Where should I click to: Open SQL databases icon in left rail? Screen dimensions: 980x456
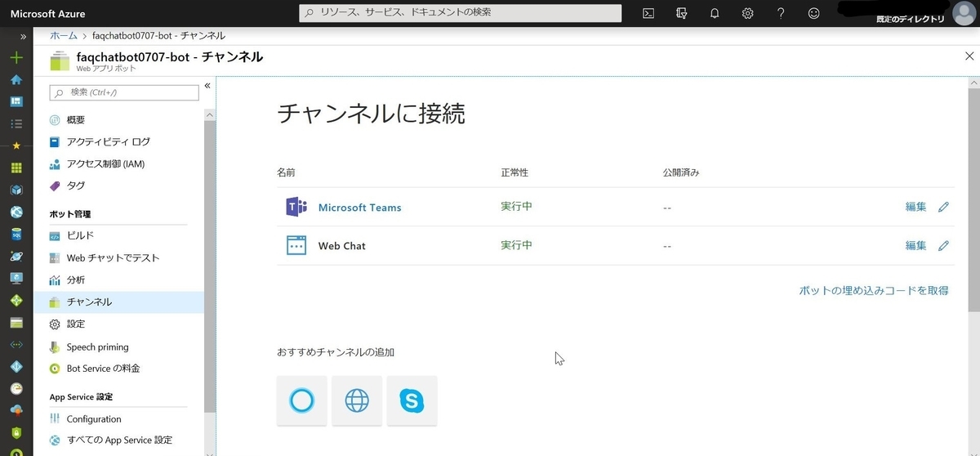[x=16, y=234]
